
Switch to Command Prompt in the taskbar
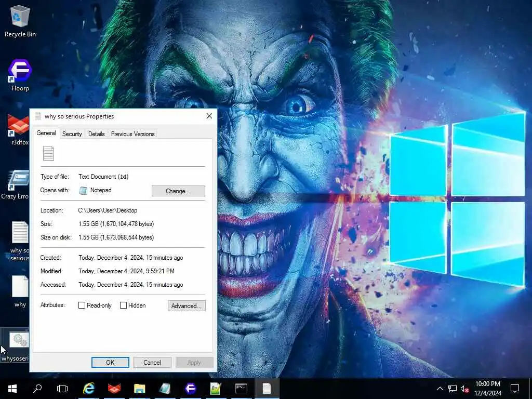click(241, 389)
